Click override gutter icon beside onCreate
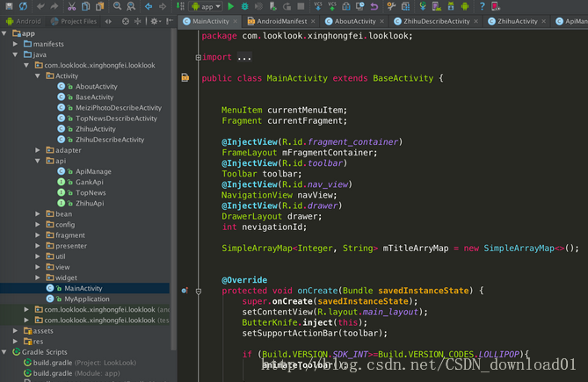Viewport: 588px width, 382px height. coord(185,291)
